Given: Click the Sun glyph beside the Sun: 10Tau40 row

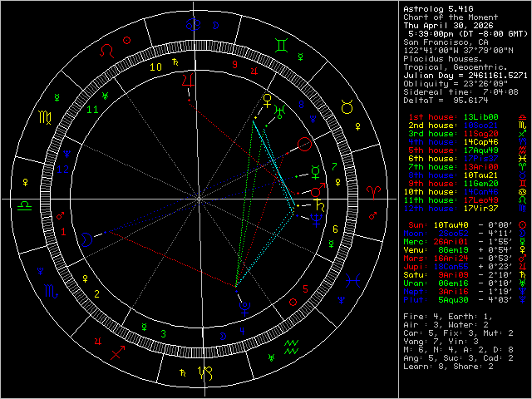Looking at the screenshot, I should coord(522,225).
